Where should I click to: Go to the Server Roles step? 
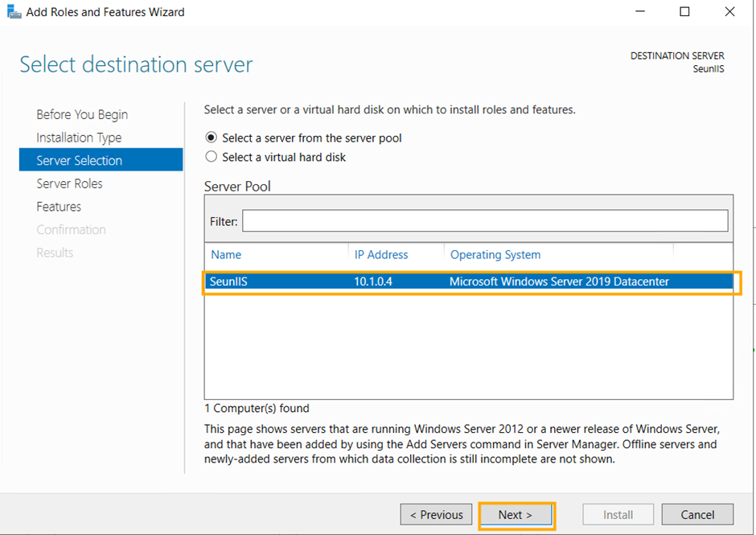[69, 183]
